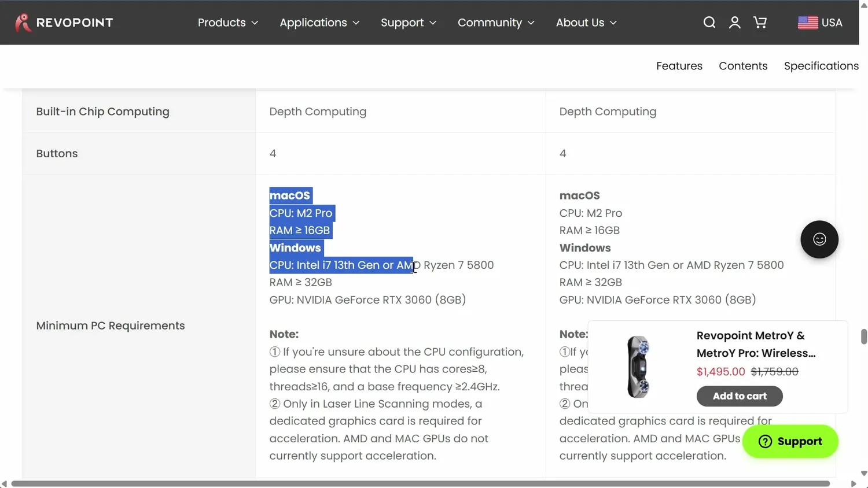Click the green Support button
This screenshot has width=868, height=488.
[x=790, y=441]
